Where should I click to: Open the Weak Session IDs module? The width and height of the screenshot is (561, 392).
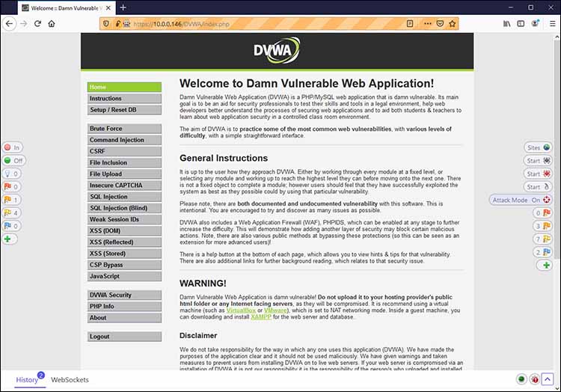coord(124,219)
